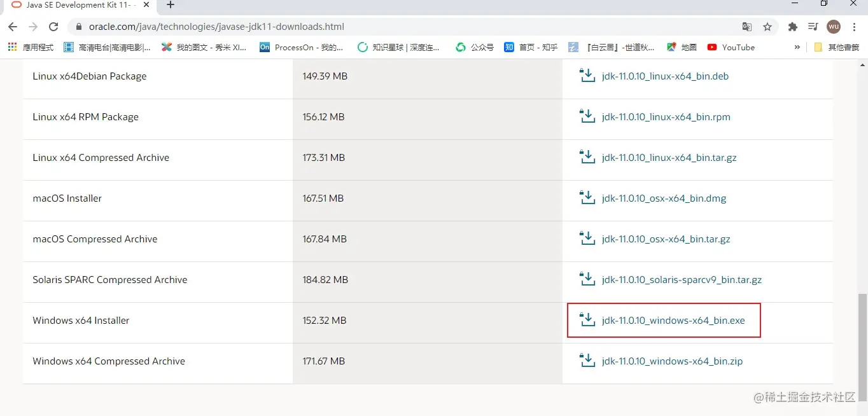Open the media control icon in toolbar
Screen dimensions: 868x416
pyautogui.click(x=813, y=27)
